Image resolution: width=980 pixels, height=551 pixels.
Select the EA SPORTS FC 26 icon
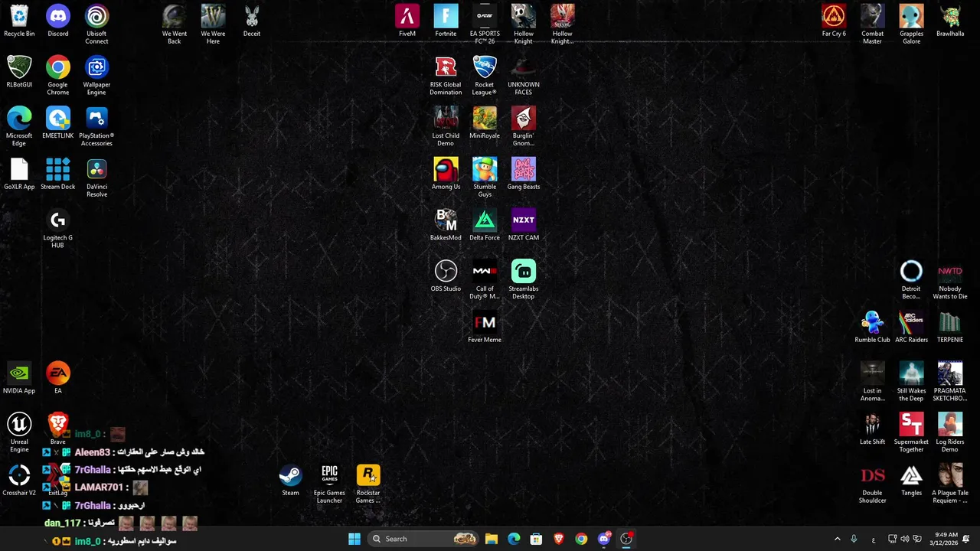pyautogui.click(x=485, y=24)
